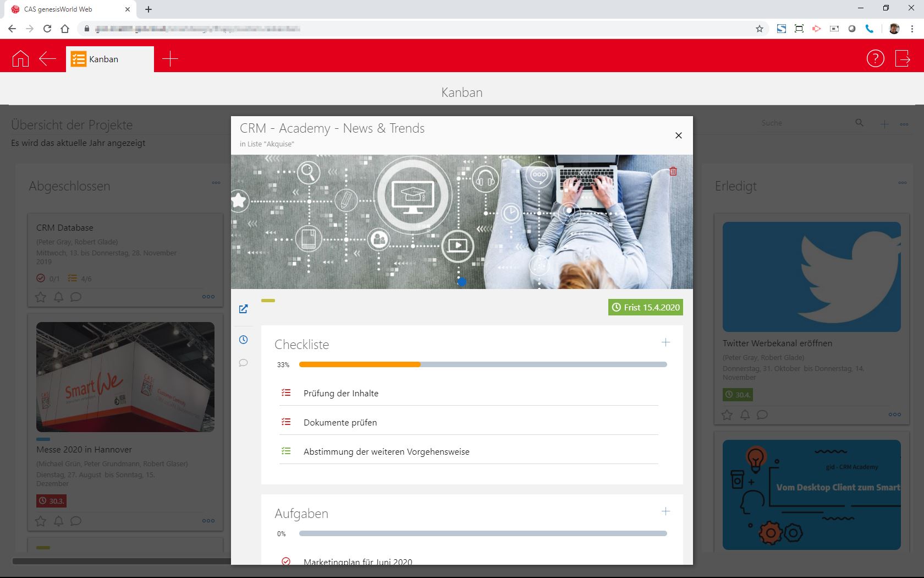
Task: Close the CRM Academy card dialog
Action: [679, 135]
